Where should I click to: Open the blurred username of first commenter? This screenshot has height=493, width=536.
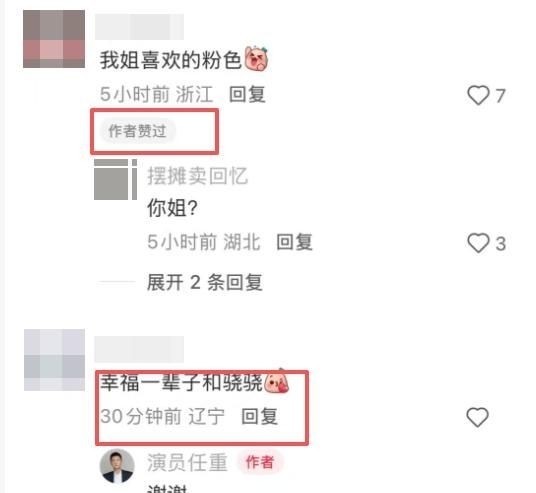pyautogui.click(x=139, y=27)
